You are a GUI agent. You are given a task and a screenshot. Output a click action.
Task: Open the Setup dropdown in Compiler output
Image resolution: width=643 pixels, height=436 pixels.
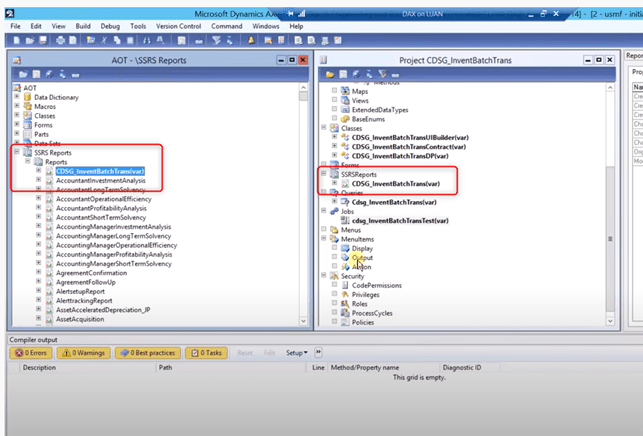(x=296, y=353)
